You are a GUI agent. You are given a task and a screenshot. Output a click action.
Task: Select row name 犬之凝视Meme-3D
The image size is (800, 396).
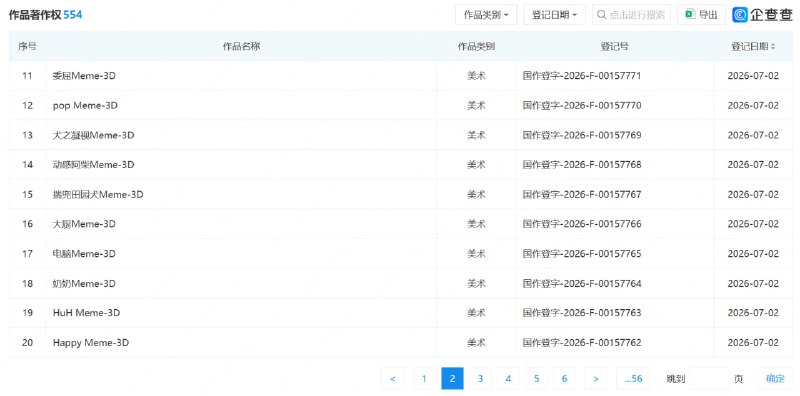93,135
